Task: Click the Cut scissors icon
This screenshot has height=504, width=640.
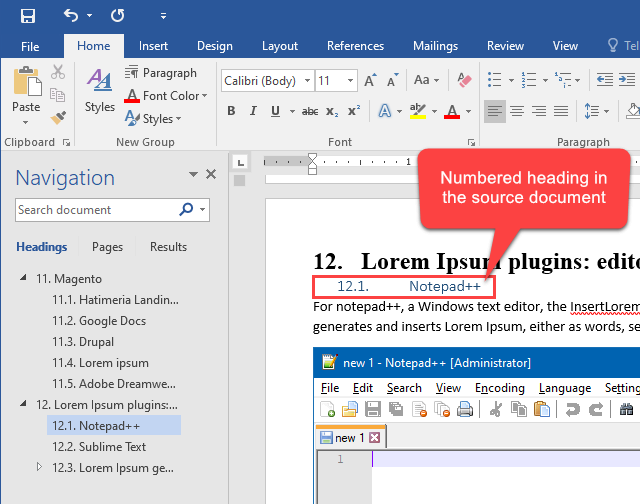Action: click(58, 72)
